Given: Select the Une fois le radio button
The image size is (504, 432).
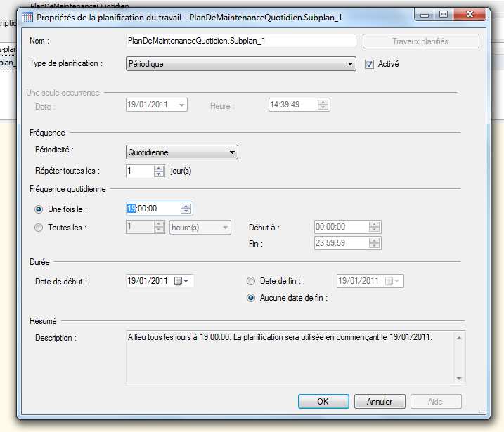Looking at the screenshot, I should pyautogui.click(x=39, y=209).
